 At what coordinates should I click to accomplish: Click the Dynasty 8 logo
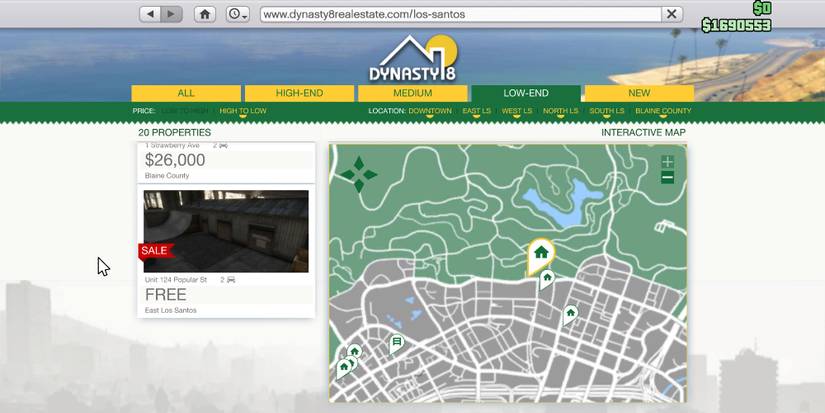pos(411,60)
